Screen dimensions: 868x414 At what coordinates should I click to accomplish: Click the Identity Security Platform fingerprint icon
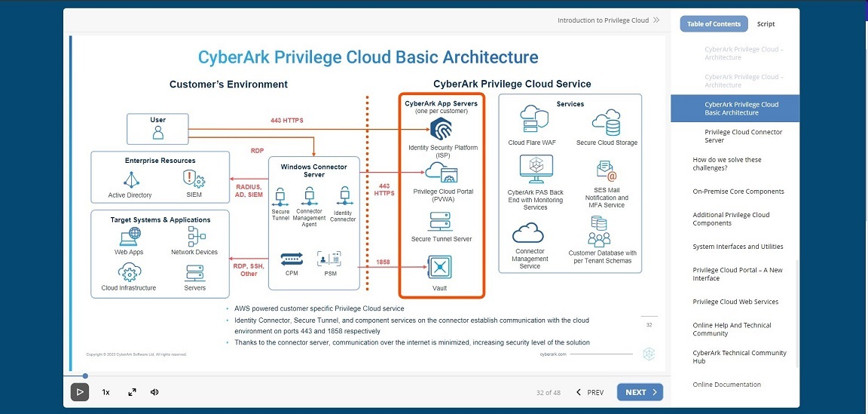point(442,129)
